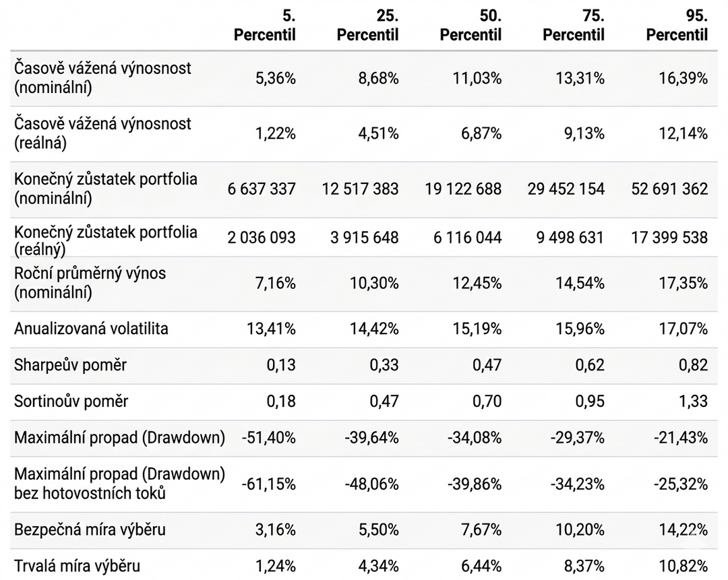Select the Sortinoův poměr row label
728x580 pixels.
click(x=71, y=401)
